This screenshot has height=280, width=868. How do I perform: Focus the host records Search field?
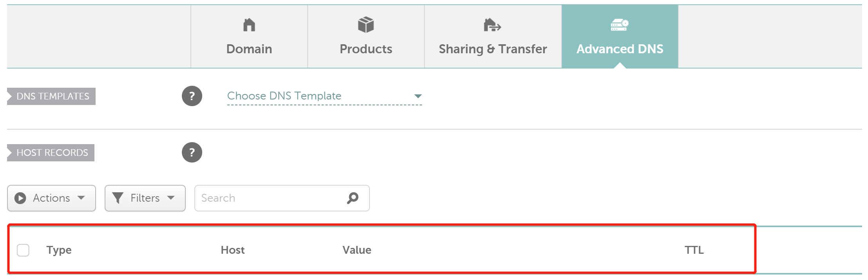(x=270, y=198)
